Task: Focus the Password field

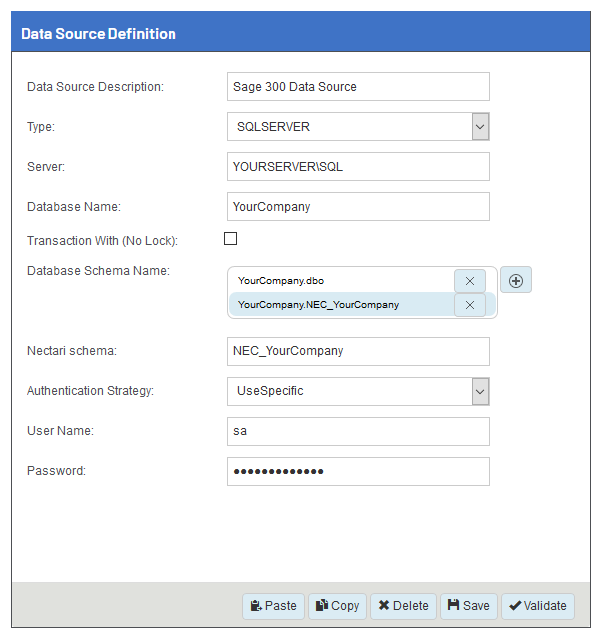Action: pyautogui.click(x=358, y=471)
